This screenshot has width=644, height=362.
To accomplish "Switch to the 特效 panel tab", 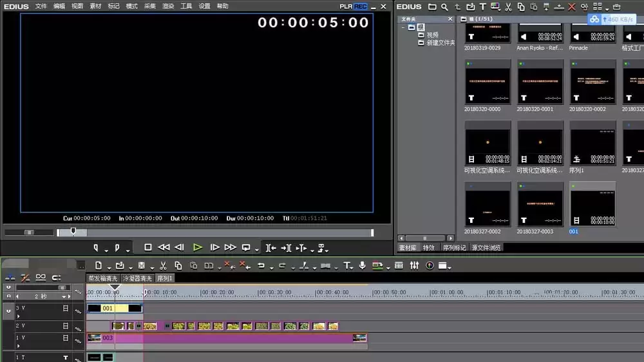I will tap(428, 248).
